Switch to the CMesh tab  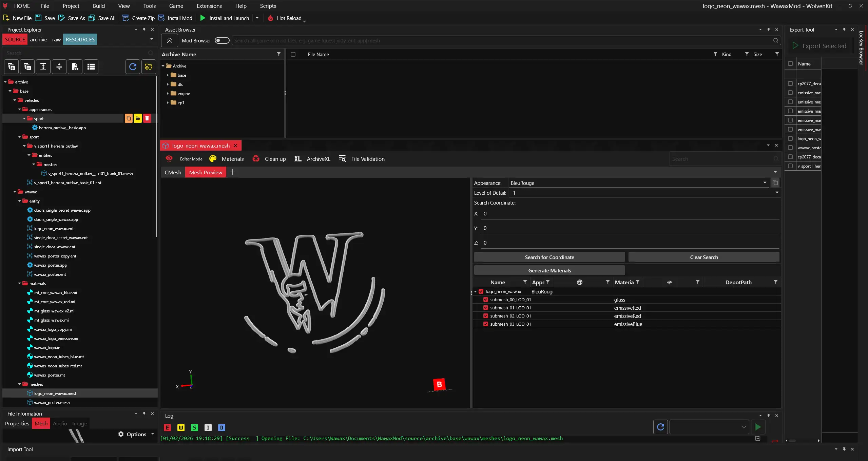click(173, 172)
